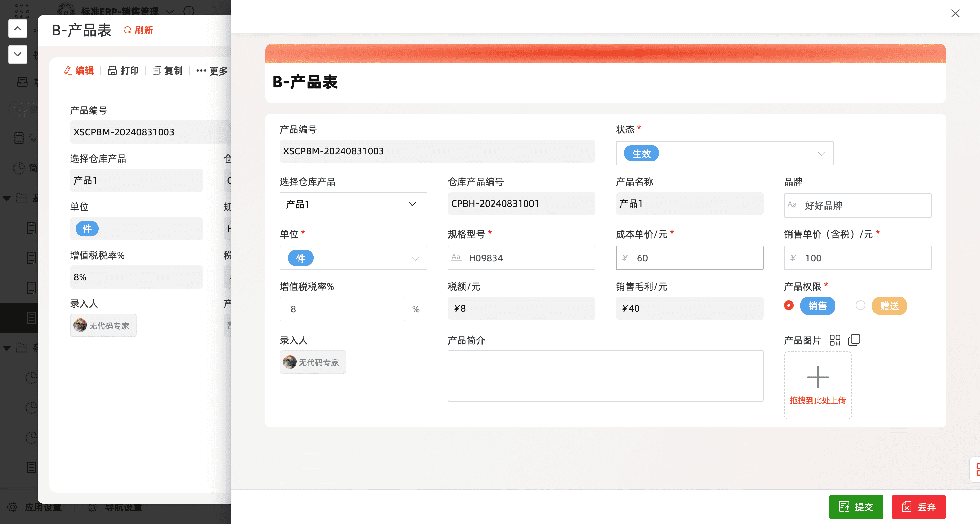The image size is (980, 524).
Task: Select the 赠送 radio option
Action: (860, 306)
